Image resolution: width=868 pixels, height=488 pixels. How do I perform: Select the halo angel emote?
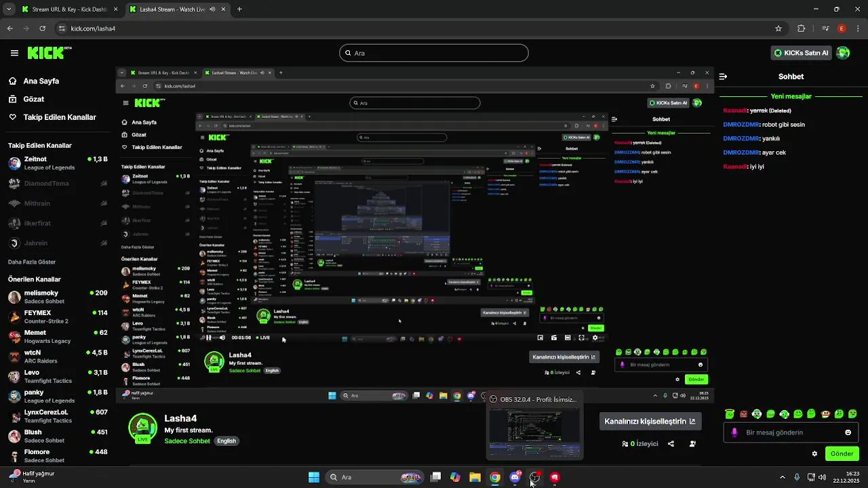coord(730,414)
